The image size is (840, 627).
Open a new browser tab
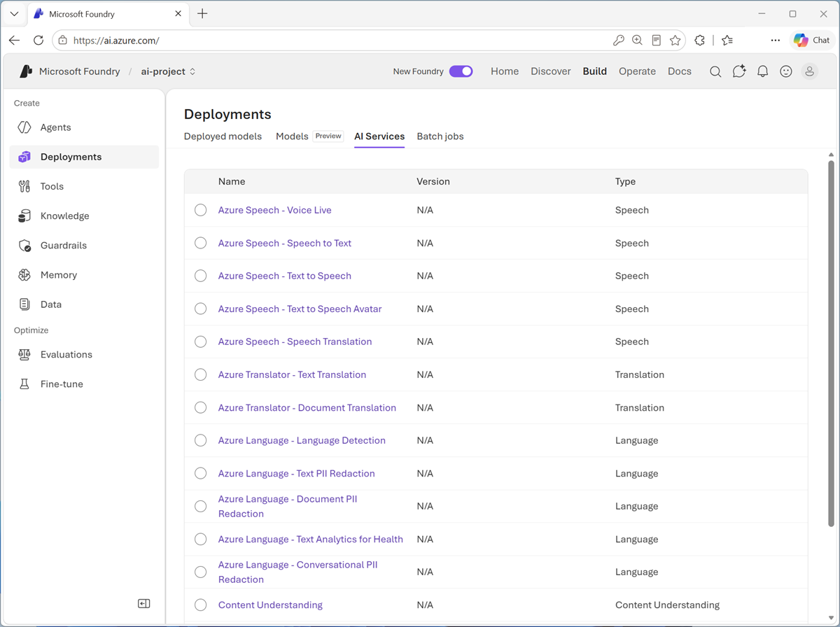point(202,14)
